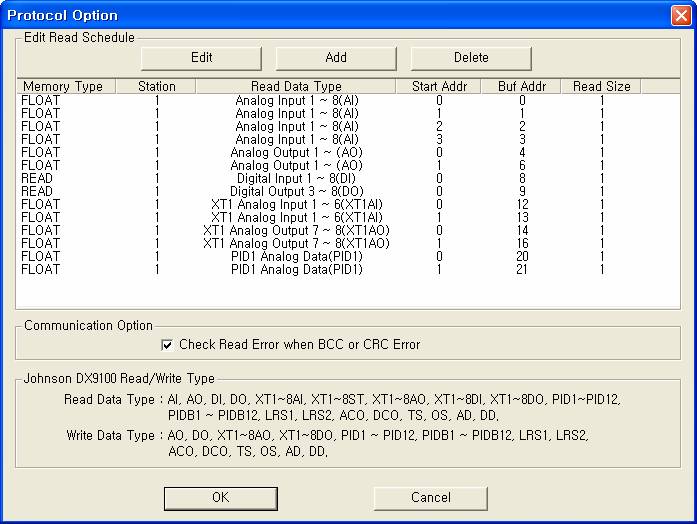The width and height of the screenshot is (697, 524).
Task: Sort by Memory Type column header
Action: tap(62, 87)
